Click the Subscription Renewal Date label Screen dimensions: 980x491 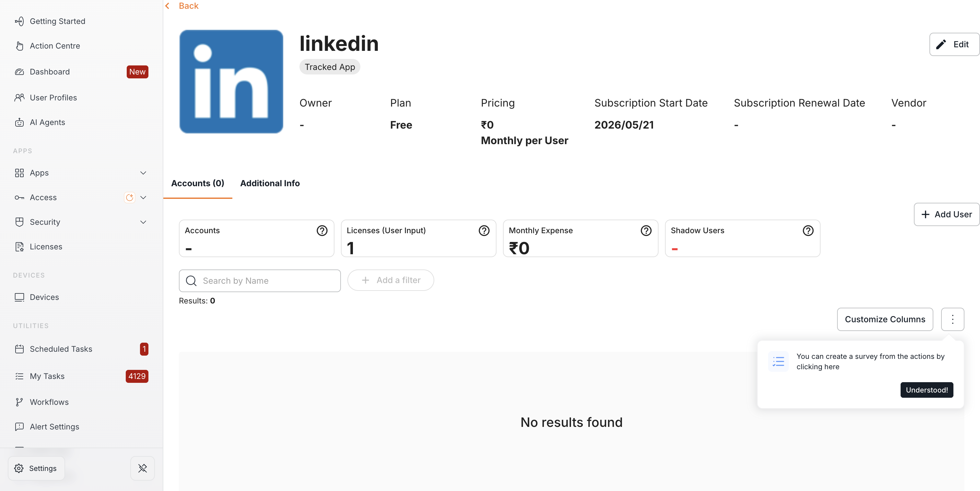799,103
